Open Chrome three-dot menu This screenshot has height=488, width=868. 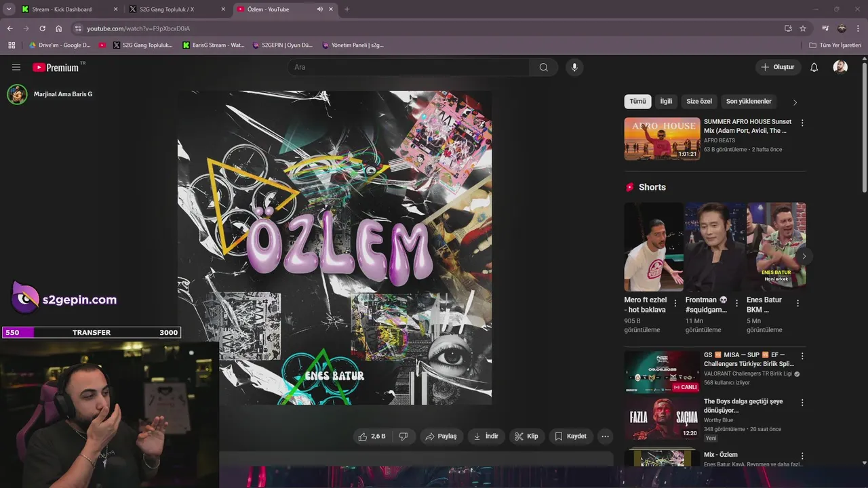tap(859, 28)
